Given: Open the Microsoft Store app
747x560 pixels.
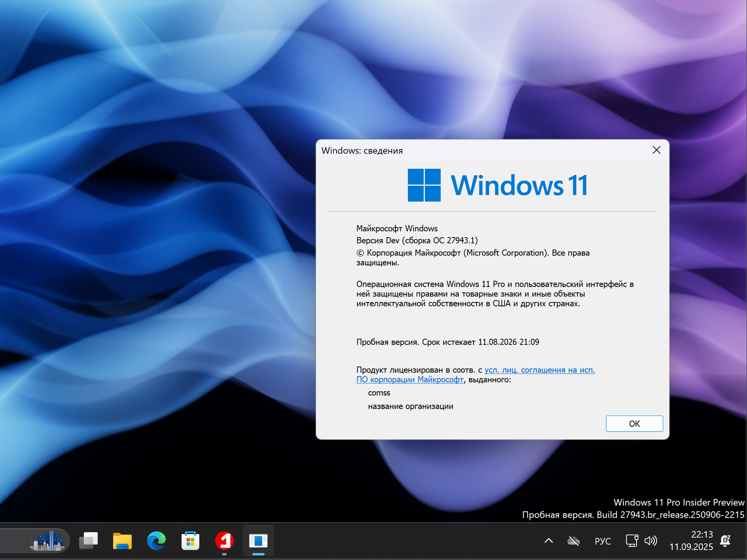Looking at the screenshot, I should click(190, 541).
